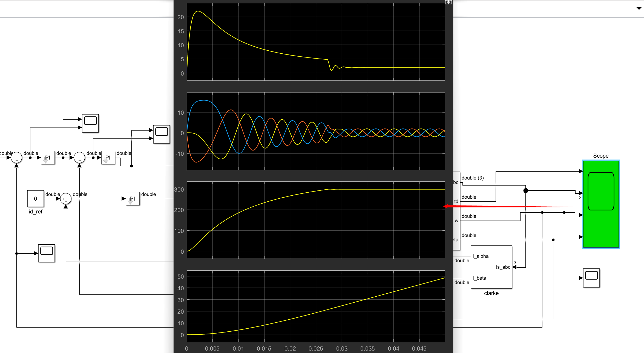Select the second PI controller block

(x=108, y=158)
